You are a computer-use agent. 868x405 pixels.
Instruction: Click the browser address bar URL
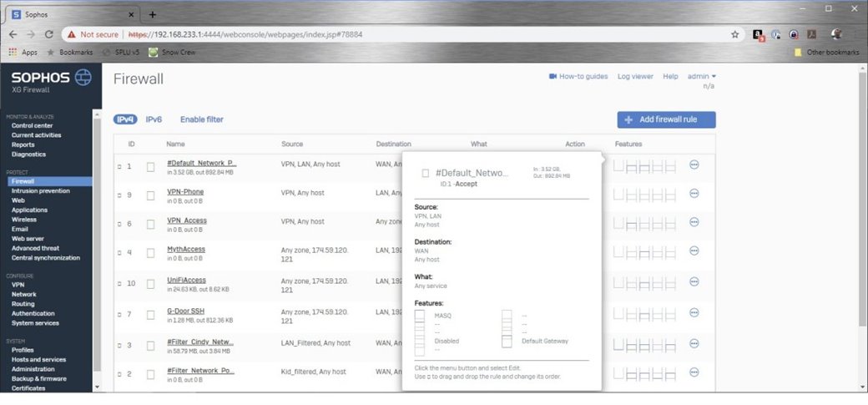pyautogui.click(x=250, y=35)
